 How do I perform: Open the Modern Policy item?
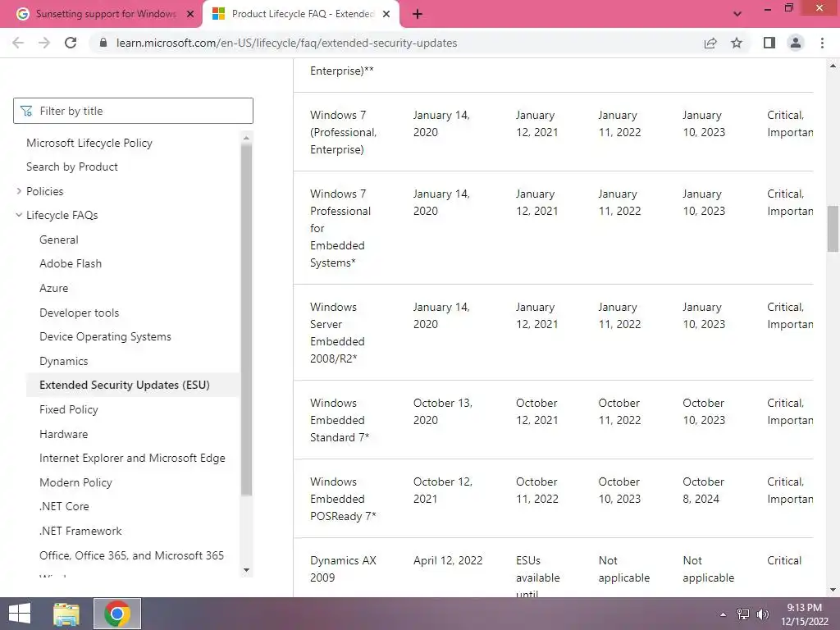(x=75, y=482)
